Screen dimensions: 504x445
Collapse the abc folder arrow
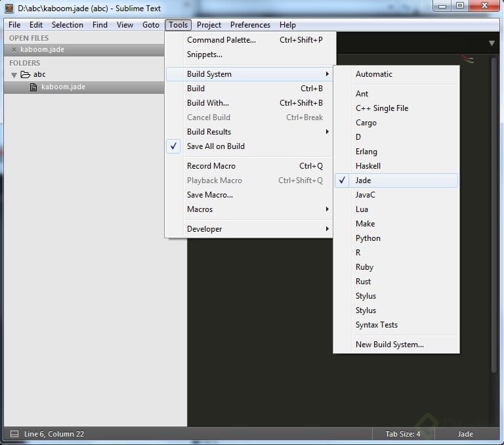click(14, 75)
